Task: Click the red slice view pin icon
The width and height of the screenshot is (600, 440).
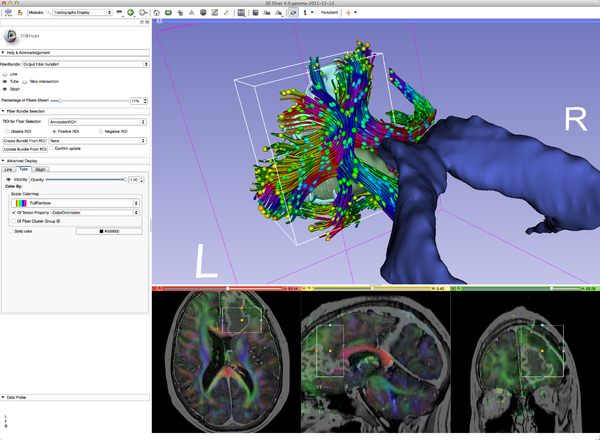Action: click(x=156, y=289)
